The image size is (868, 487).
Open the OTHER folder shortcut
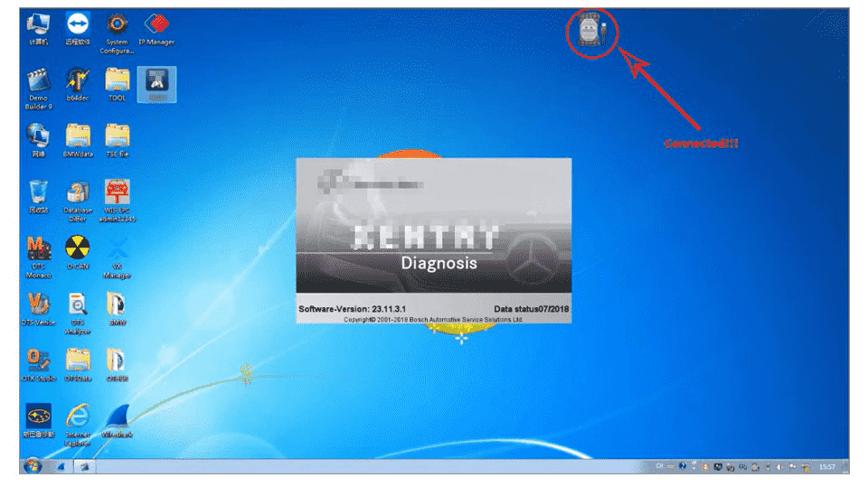coord(117,365)
